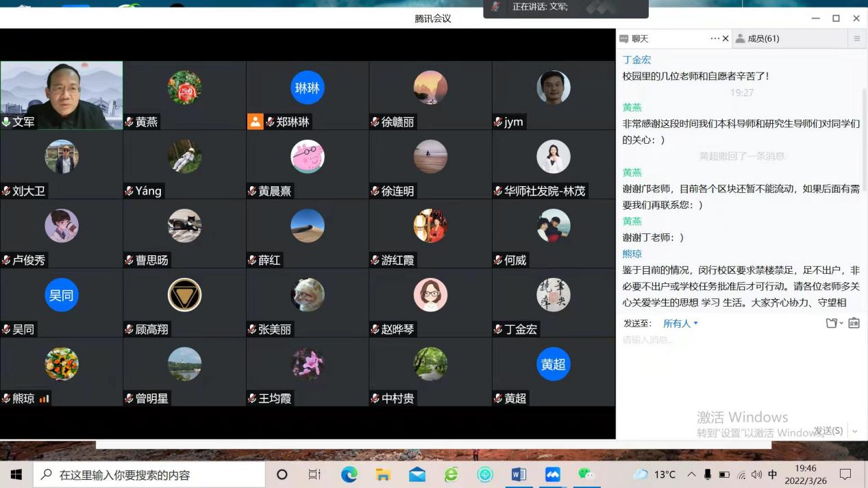Click the chat panel's three-dot more options

click(x=715, y=39)
